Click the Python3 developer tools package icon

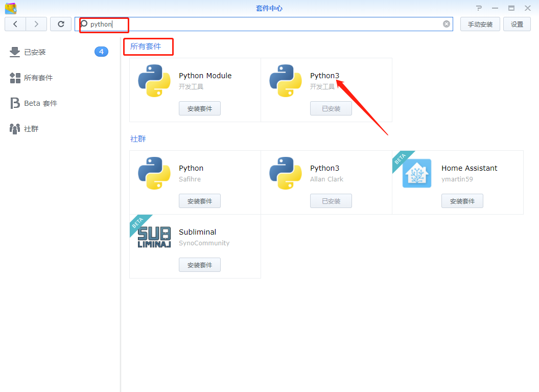pyautogui.click(x=285, y=81)
